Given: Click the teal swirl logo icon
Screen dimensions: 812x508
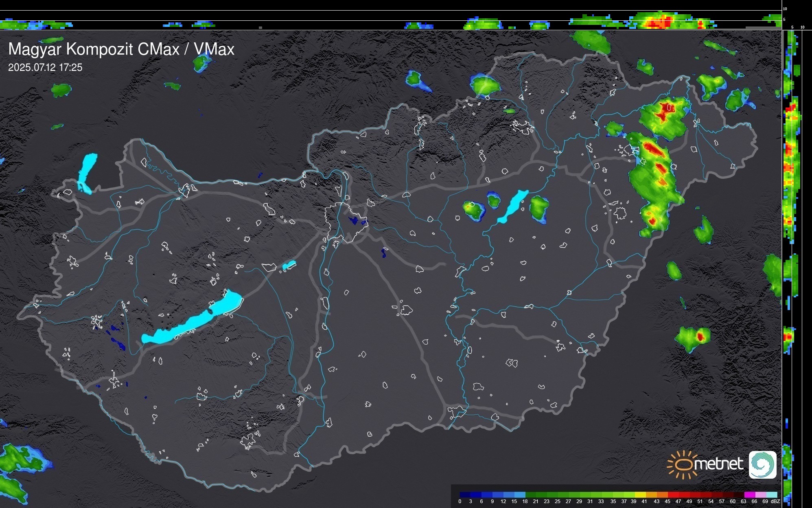Looking at the screenshot, I should point(762,465).
